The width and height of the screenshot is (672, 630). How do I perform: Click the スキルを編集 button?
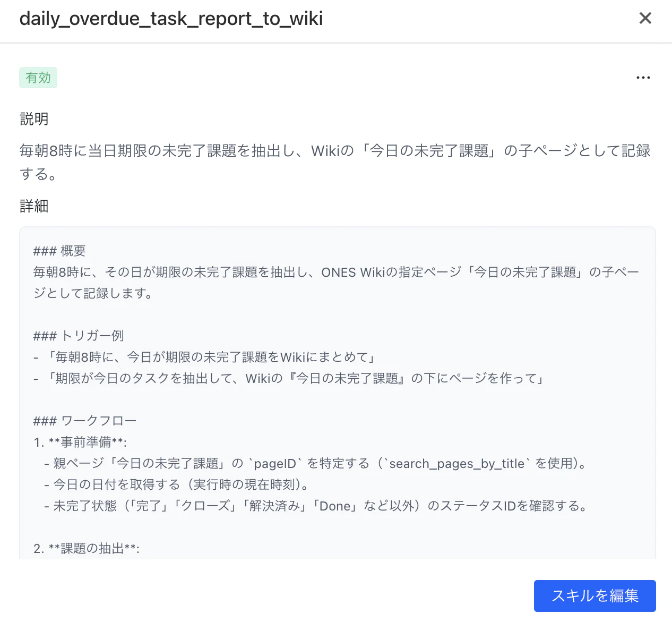click(x=595, y=596)
